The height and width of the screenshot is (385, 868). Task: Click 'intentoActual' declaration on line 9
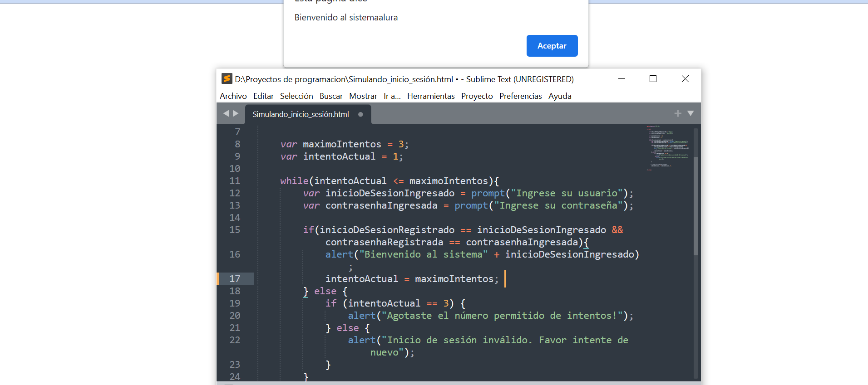click(x=339, y=156)
